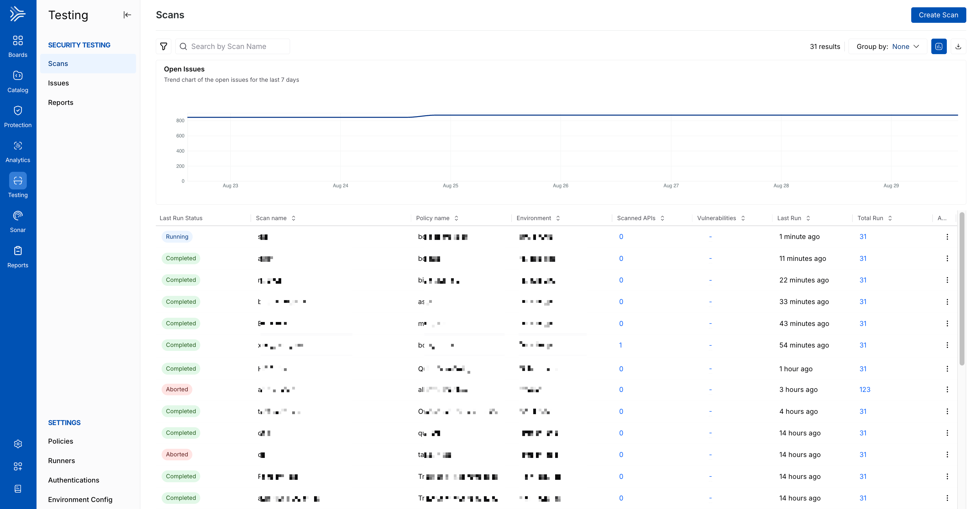Open settings gear in the left sidebar

pyautogui.click(x=18, y=444)
